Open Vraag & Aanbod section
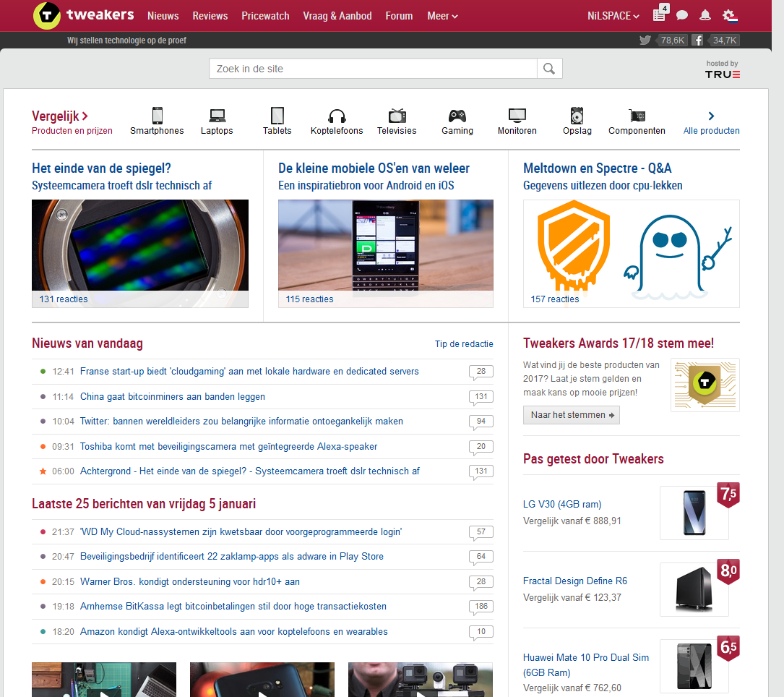This screenshot has height=697, width=784. [337, 16]
